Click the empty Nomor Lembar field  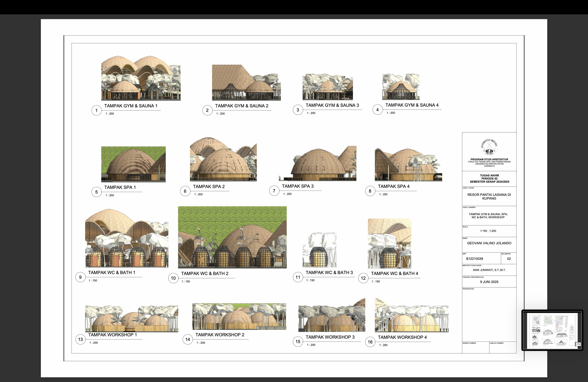tap(475, 348)
